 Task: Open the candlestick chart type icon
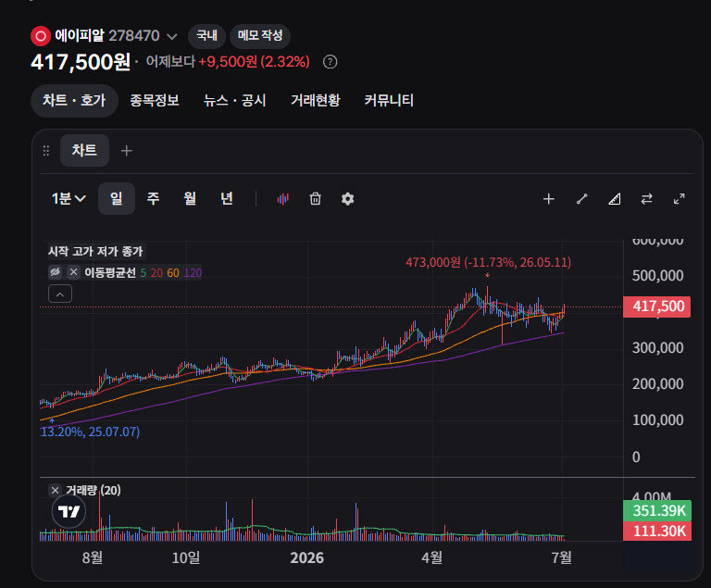click(x=283, y=199)
